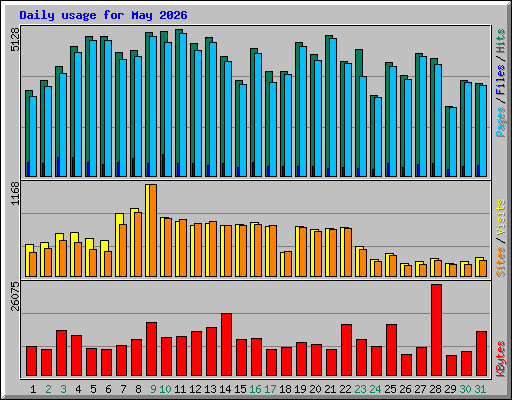Image resolution: width=512 pixels, height=400 pixels.
Task: Click day 25 on the x-axis
Action: (390, 389)
